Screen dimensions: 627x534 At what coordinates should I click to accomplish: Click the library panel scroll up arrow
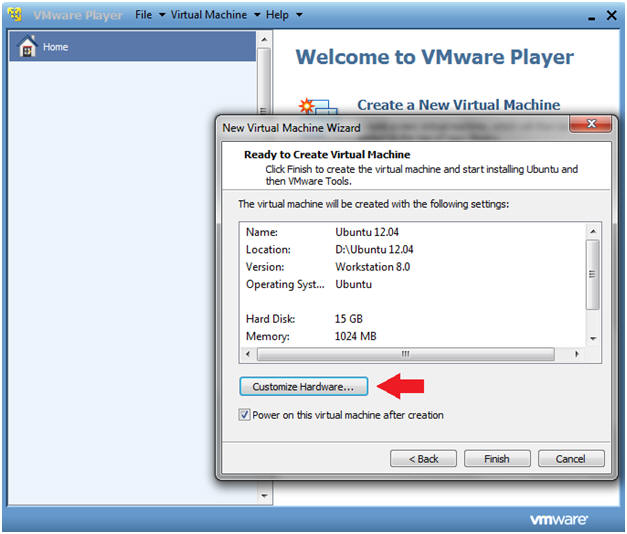coord(264,40)
